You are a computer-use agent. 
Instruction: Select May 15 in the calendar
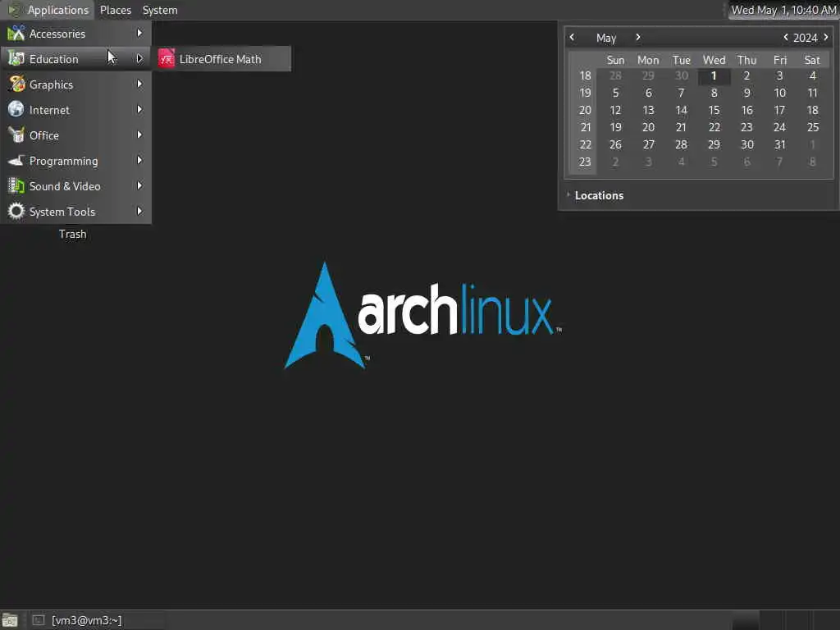pyautogui.click(x=714, y=111)
